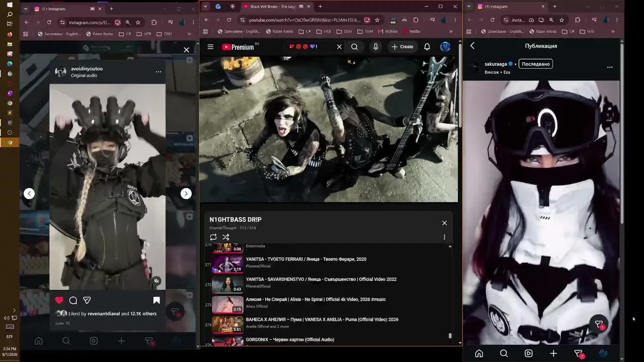
Task: Open Extensions puzzle icon in left Instagram window
Action: click(154, 22)
